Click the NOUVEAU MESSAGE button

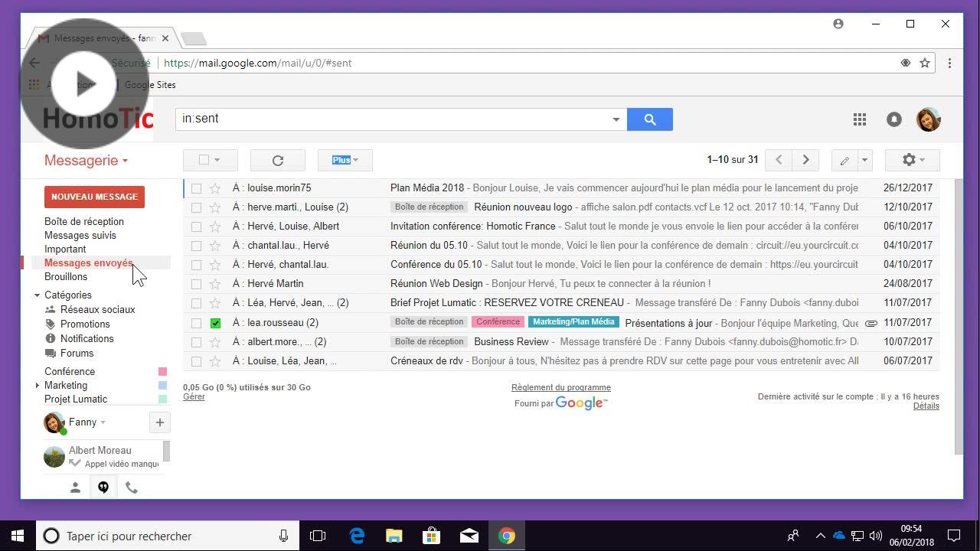click(x=94, y=197)
